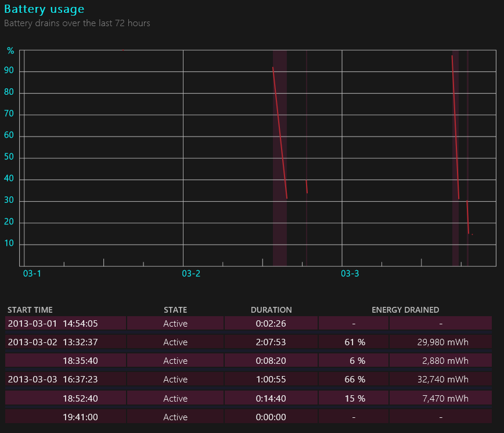Viewport: 504px width, 433px height.
Task: Select the start time 13:32:37
Action: coord(80,342)
